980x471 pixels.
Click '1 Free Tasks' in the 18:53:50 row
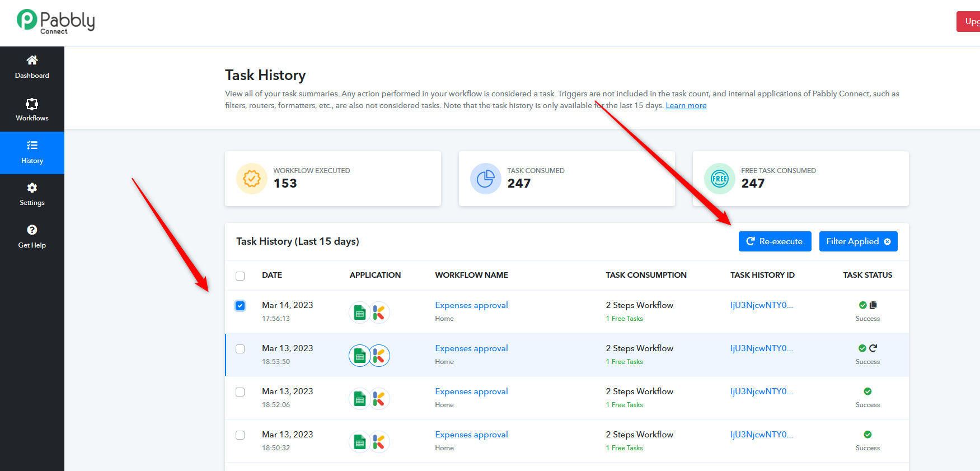point(624,362)
